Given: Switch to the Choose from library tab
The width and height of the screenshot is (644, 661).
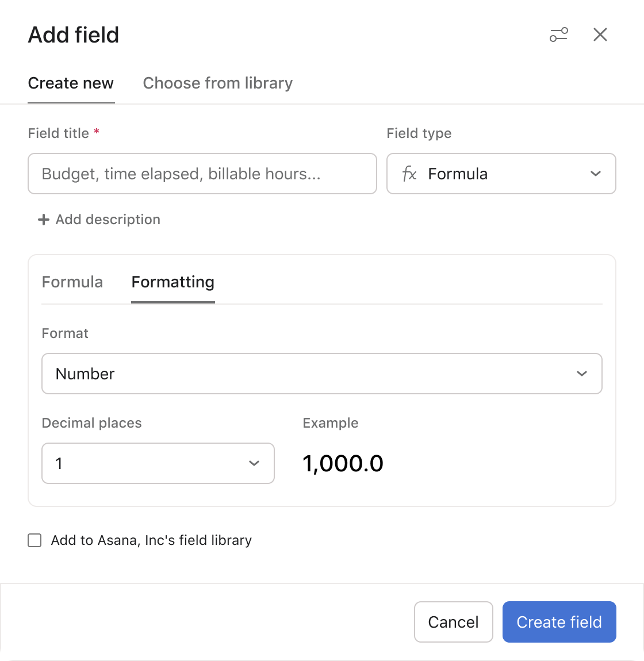Looking at the screenshot, I should (217, 83).
